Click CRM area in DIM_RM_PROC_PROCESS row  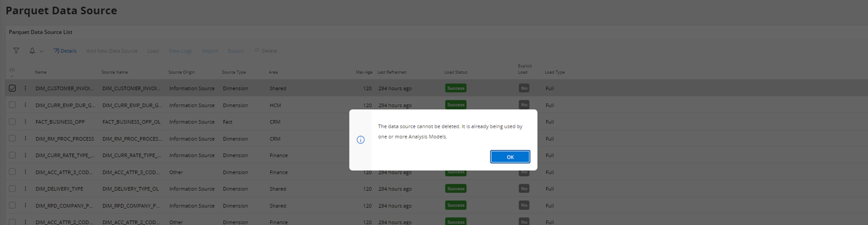pos(275,139)
